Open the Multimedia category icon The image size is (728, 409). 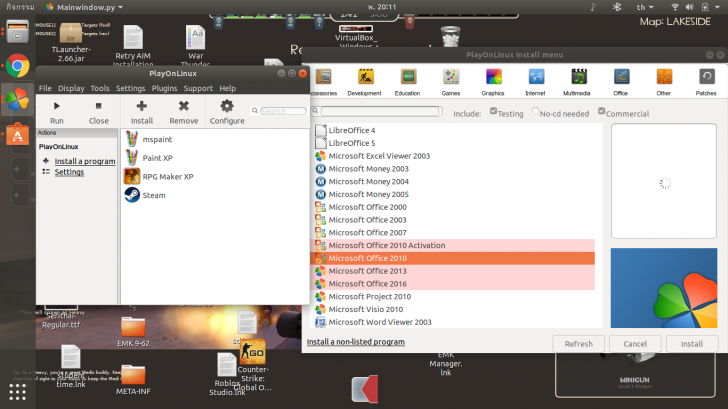tap(578, 82)
